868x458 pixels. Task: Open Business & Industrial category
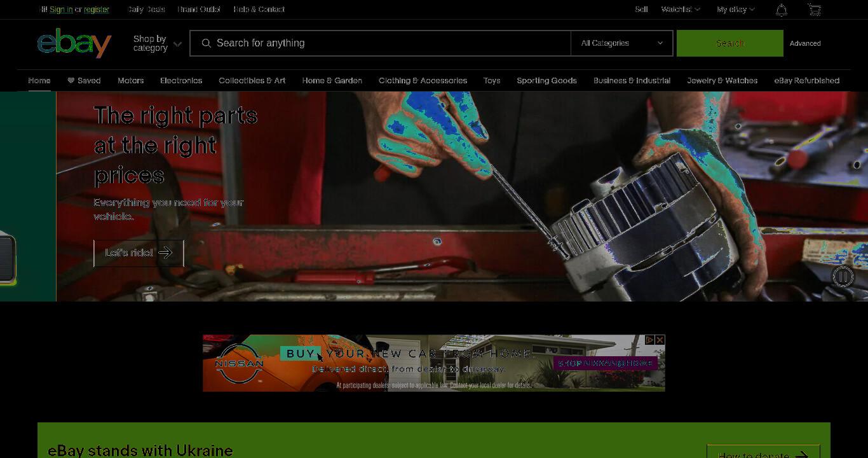[x=632, y=81]
